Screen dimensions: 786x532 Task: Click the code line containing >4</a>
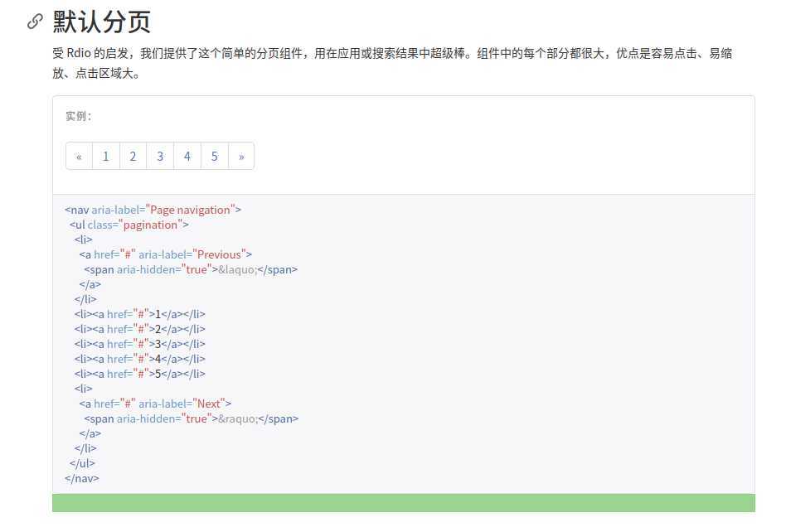pyautogui.click(x=140, y=359)
